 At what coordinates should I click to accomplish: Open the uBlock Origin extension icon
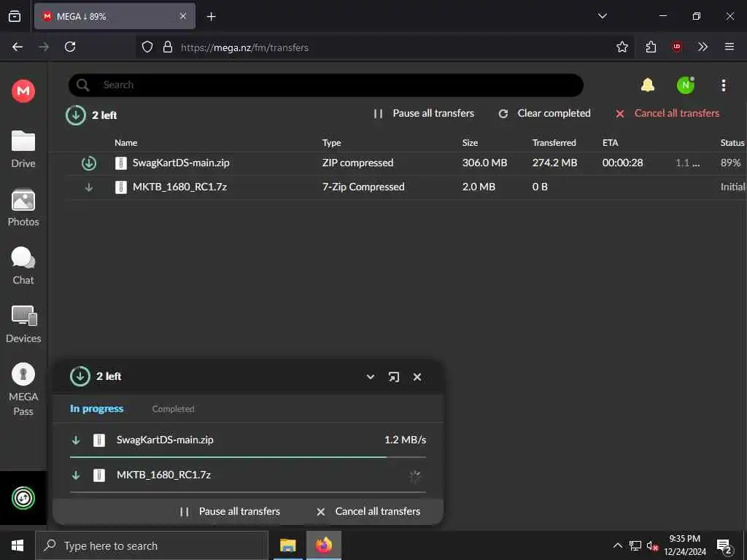(676, 47)
